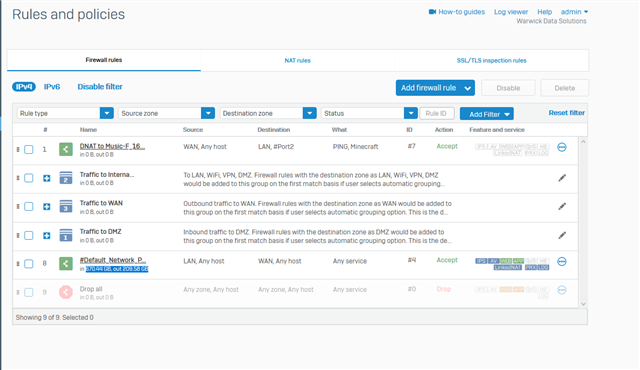
Task: Switch to SSL/TLS inspection rules tab
Action: (x=491, y=60)
